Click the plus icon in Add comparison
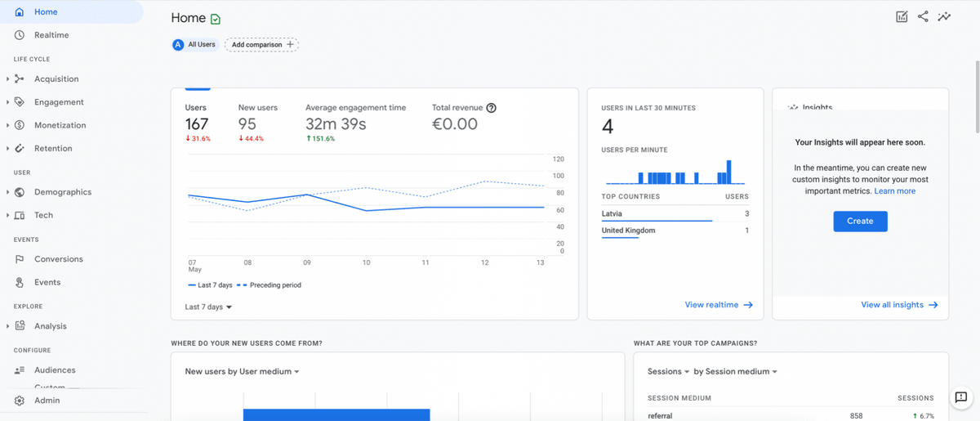 [x=290, y=44]
